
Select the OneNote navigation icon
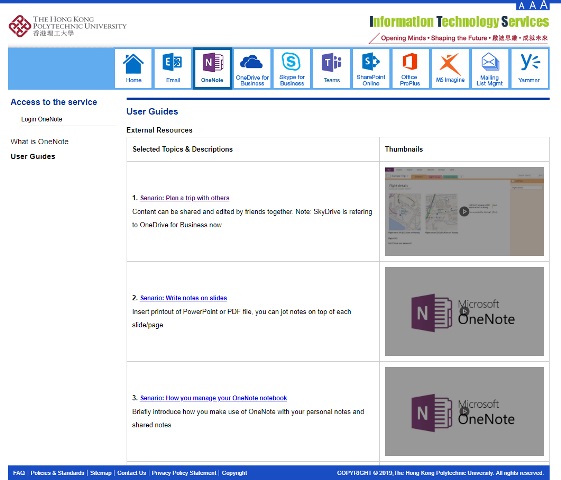[212, 68]
